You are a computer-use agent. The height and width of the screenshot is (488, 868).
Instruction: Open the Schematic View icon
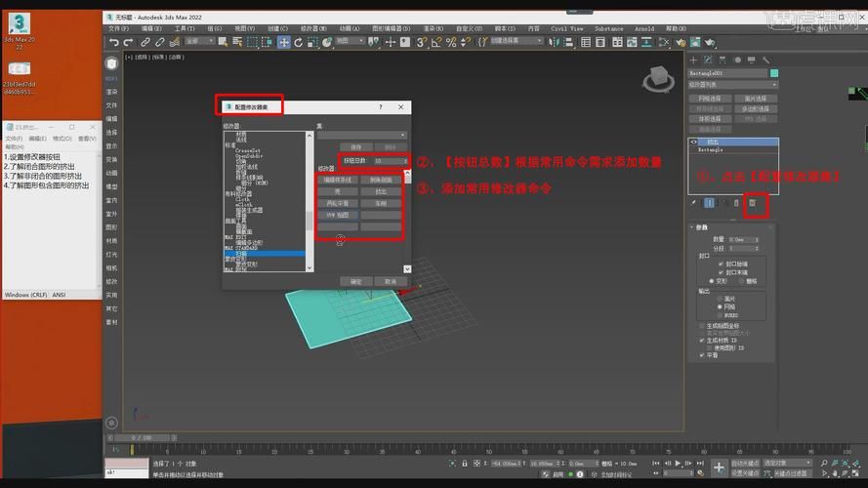pyautogui.click(x=646, y=42)
